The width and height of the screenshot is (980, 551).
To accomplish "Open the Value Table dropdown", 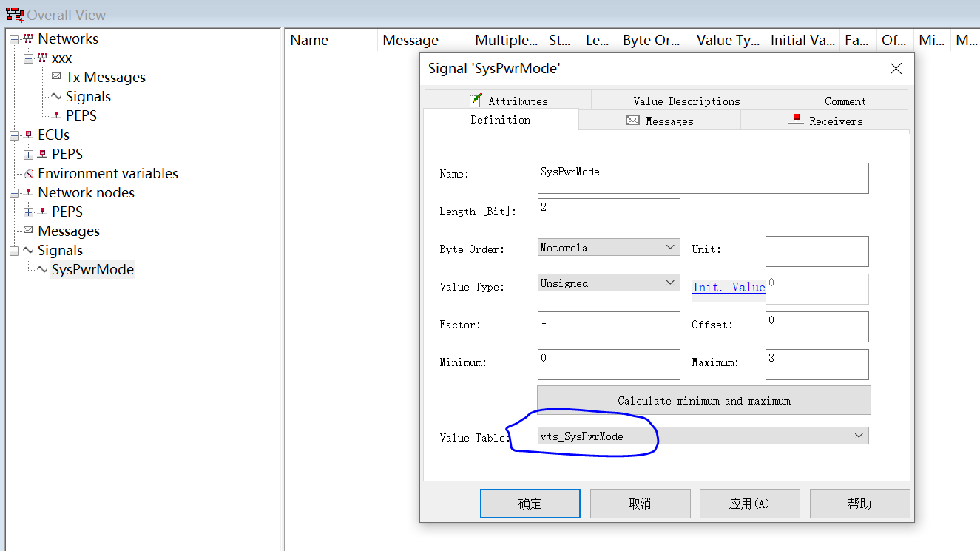I will coord(858,436).
